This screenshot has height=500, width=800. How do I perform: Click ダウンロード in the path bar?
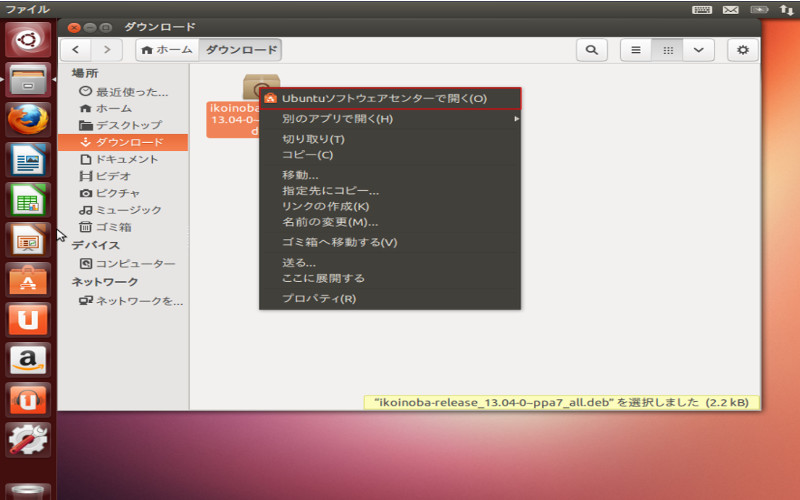[x=241, y=49]
